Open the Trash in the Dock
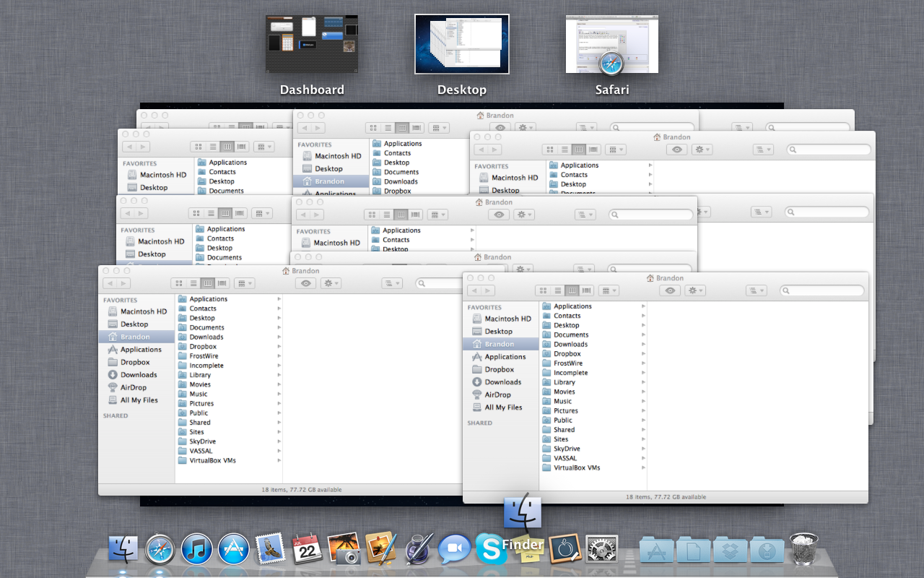 803,549
